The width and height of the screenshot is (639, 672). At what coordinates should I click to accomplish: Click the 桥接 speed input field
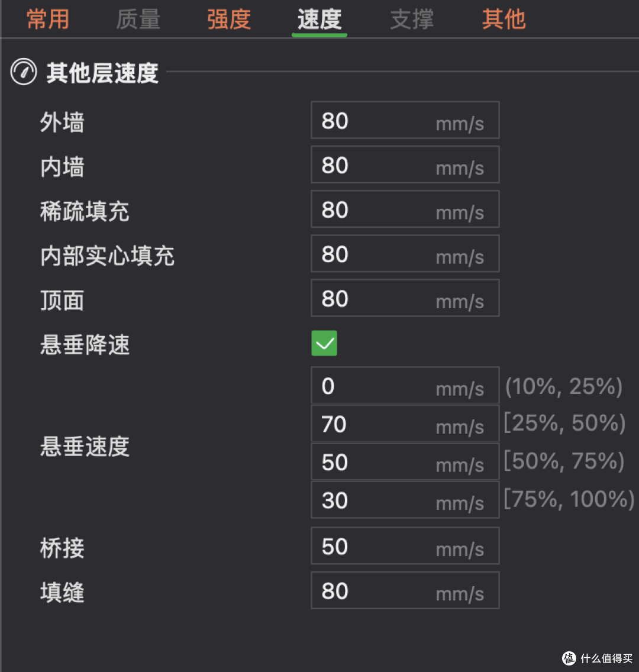(405, 546)
